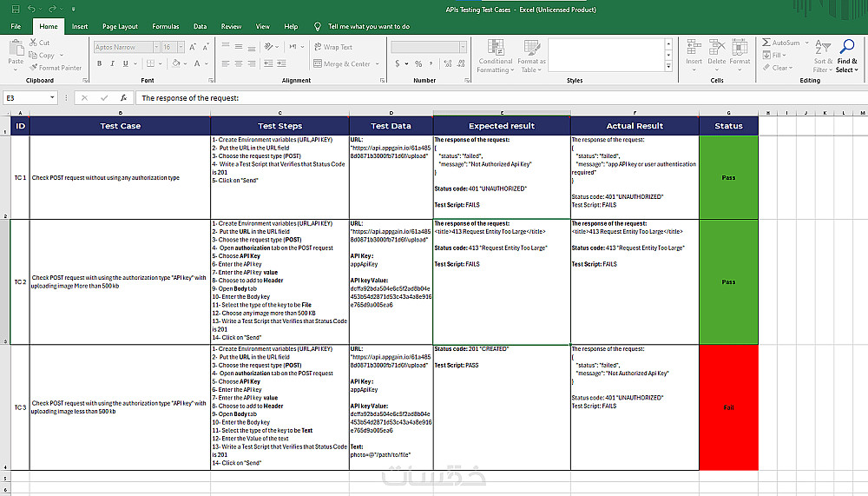Screen dimensions: 868x496
Task: Expand the cell Styles gallery
Action: pos(668,67)
